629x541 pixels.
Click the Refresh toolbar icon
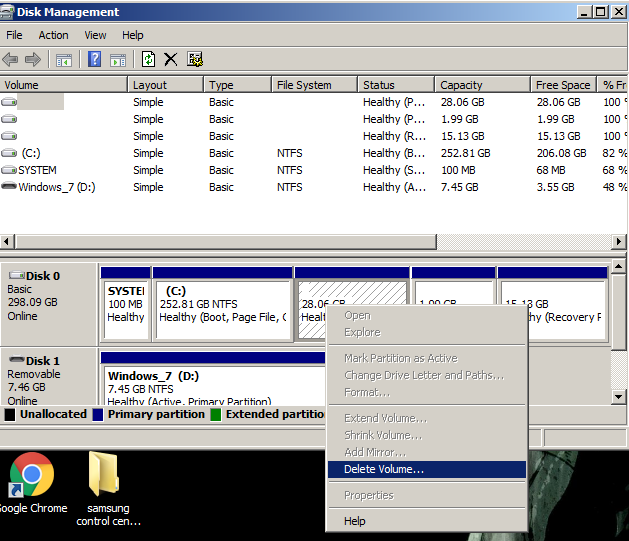click(x=148, y=59)
